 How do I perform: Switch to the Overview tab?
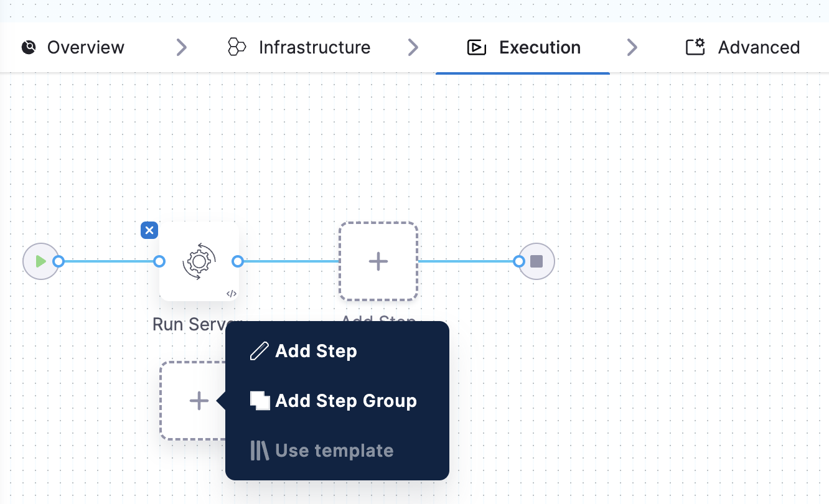pyautogui.click(x=73, y=47)
